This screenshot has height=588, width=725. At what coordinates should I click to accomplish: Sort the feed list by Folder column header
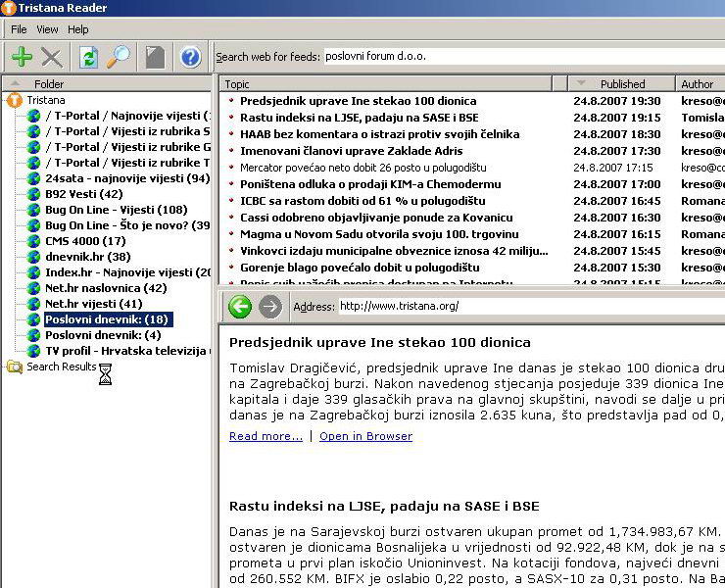coord(49,84)
